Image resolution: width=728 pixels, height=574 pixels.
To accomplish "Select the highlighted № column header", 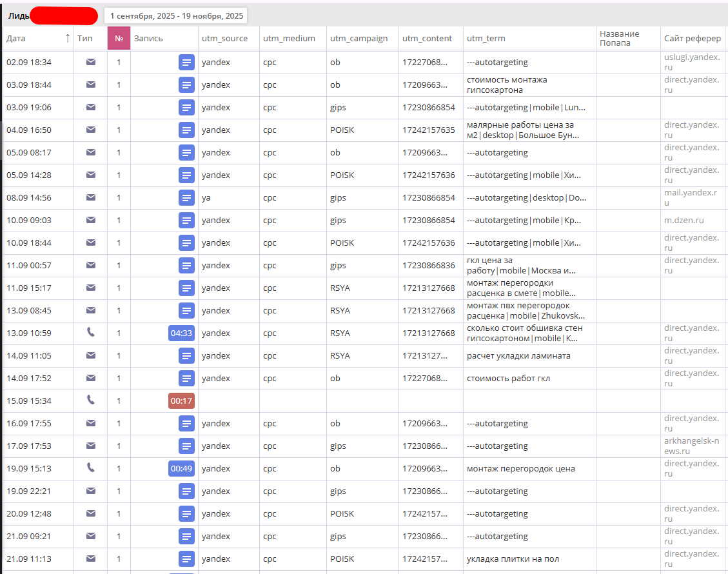I will pyautogui.click(x=119, y=39).
